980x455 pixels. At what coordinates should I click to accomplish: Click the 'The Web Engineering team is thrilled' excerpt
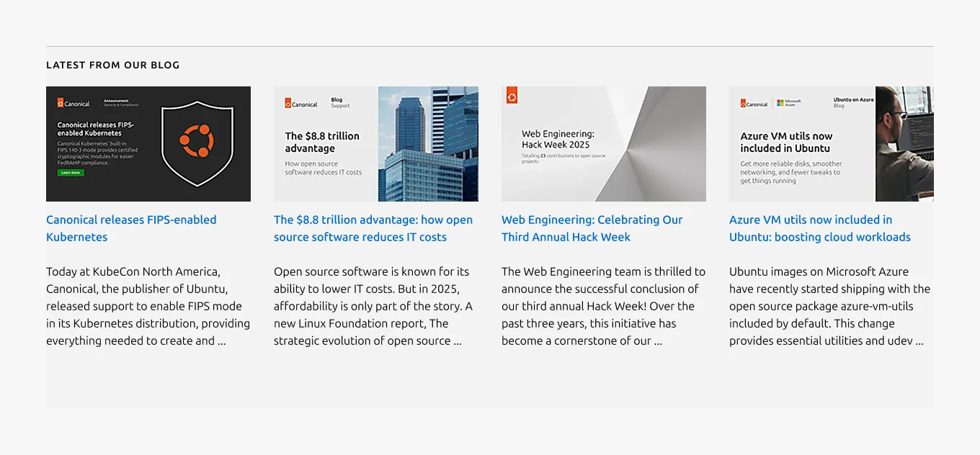604,306
